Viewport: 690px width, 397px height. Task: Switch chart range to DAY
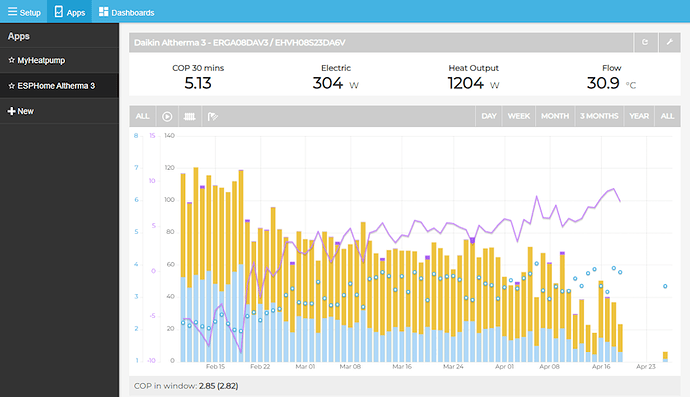click(x=488, y=116)
